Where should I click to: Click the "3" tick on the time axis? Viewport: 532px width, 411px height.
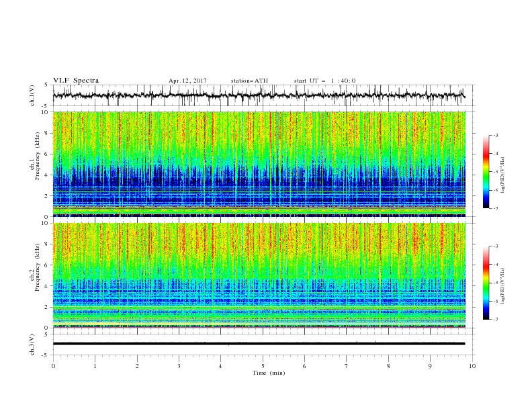pyautogui.click(x=179, y=366)
